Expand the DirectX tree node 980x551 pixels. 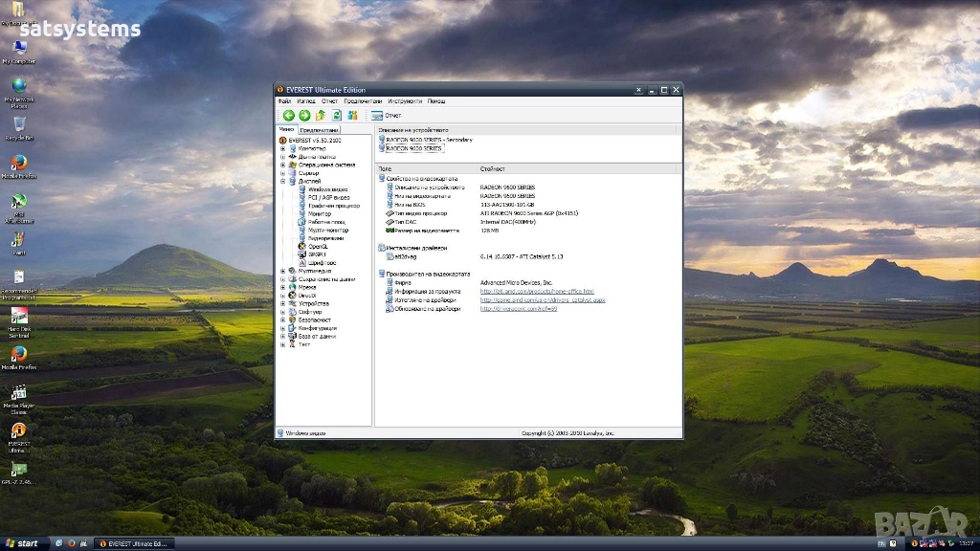click(282, 296)
